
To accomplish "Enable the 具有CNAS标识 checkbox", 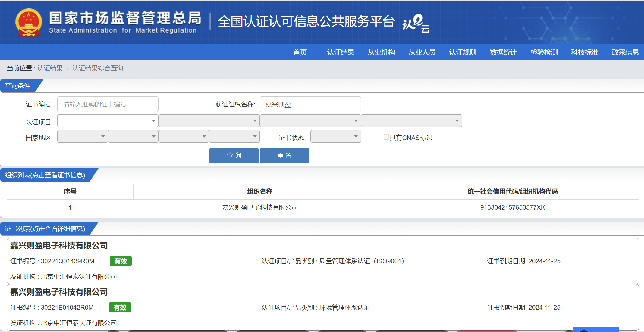I will pyautogui.click(x=386, y=137).
